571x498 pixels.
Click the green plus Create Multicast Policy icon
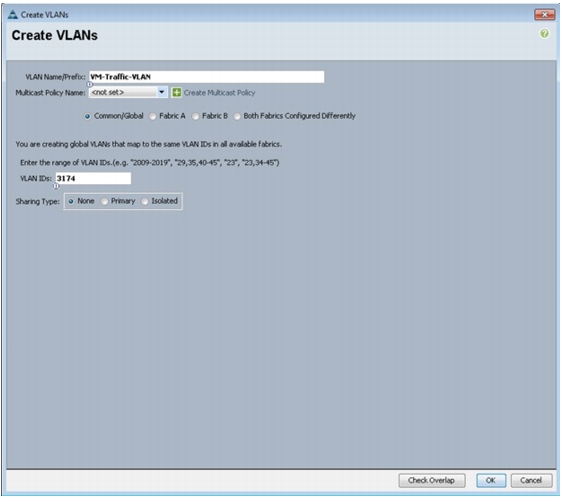176,92
